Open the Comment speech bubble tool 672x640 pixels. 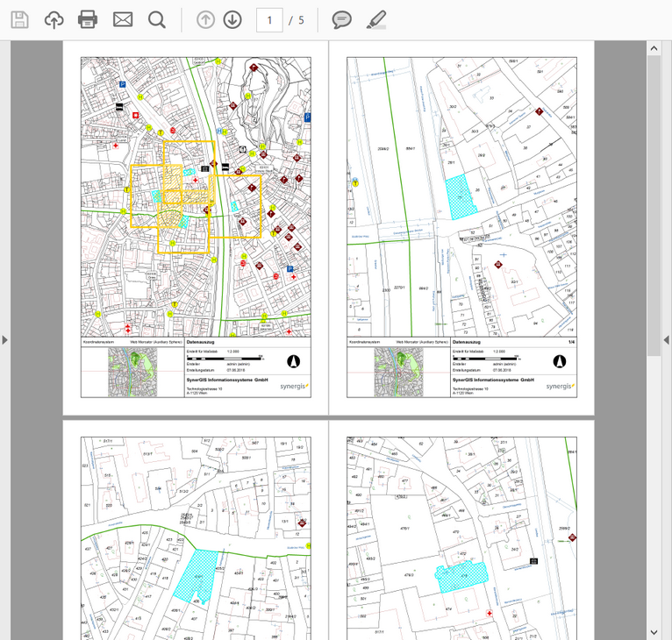coord(342,19)
